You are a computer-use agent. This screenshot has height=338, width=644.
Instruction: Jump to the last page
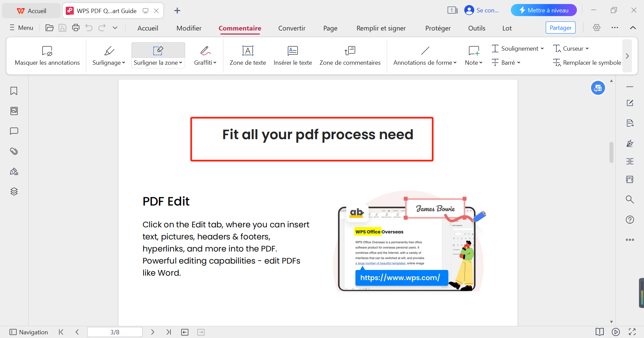click(169, 332)
